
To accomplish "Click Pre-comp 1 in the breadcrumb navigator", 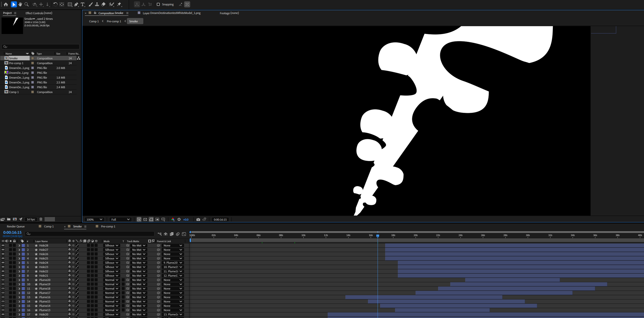I will click(114, 21).
